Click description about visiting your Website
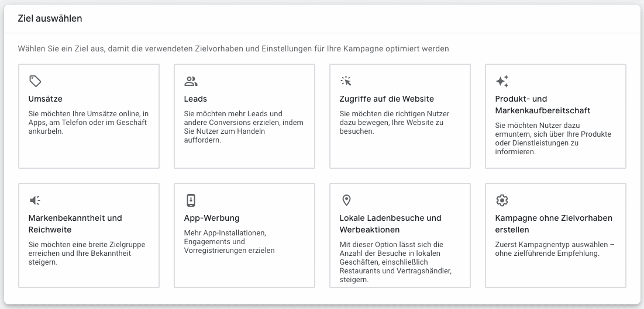This screenshot has height=309, width=644. point(394,122)
